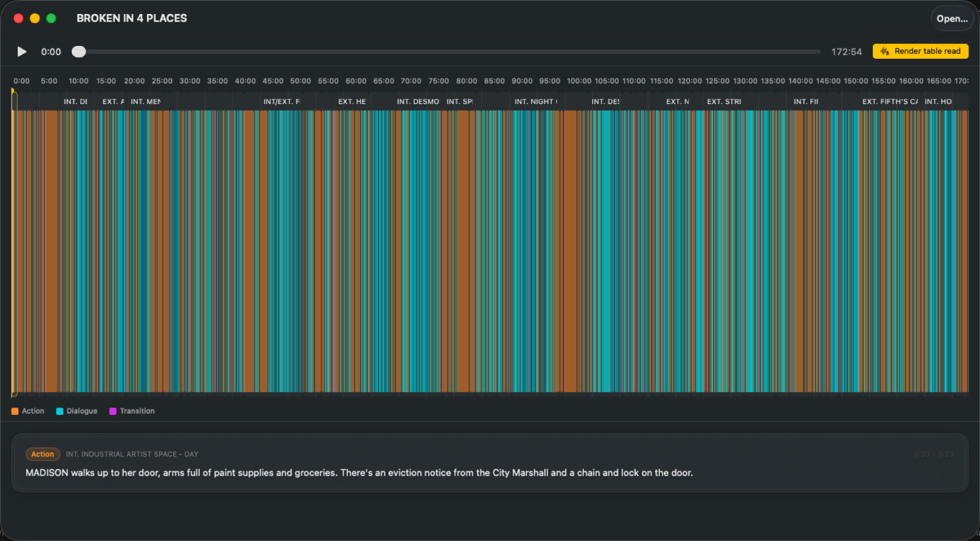Select the INT. DES scene label near 105:00
This screenshot has width=980, height=541.
coord(605,102)
